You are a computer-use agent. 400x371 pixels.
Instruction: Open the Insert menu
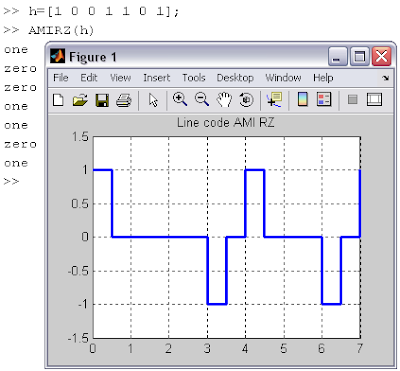tap(156, 78)
